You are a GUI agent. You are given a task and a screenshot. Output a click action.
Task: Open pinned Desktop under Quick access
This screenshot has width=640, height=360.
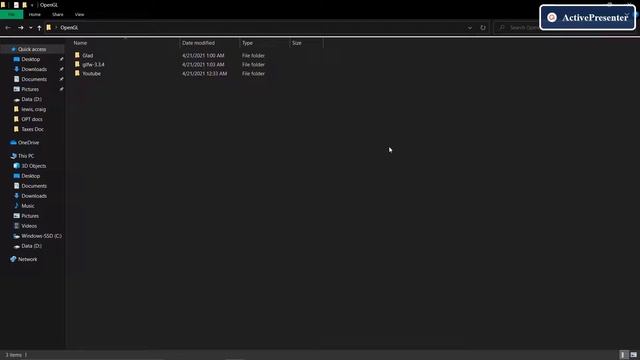point(31,59)
